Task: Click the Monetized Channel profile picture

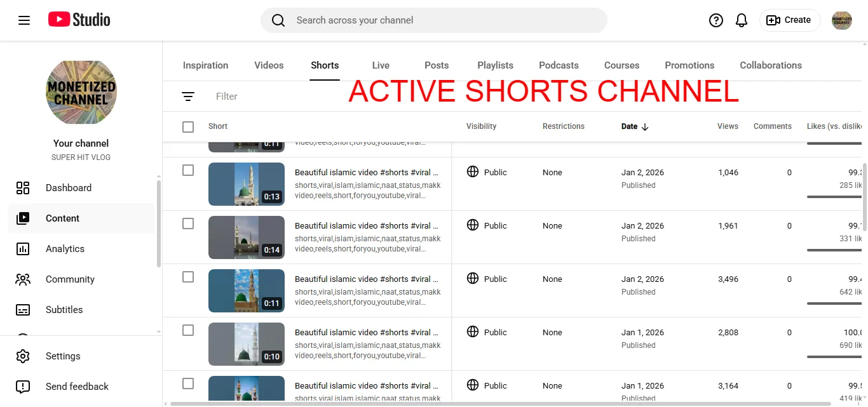Action: pos(81,93)
